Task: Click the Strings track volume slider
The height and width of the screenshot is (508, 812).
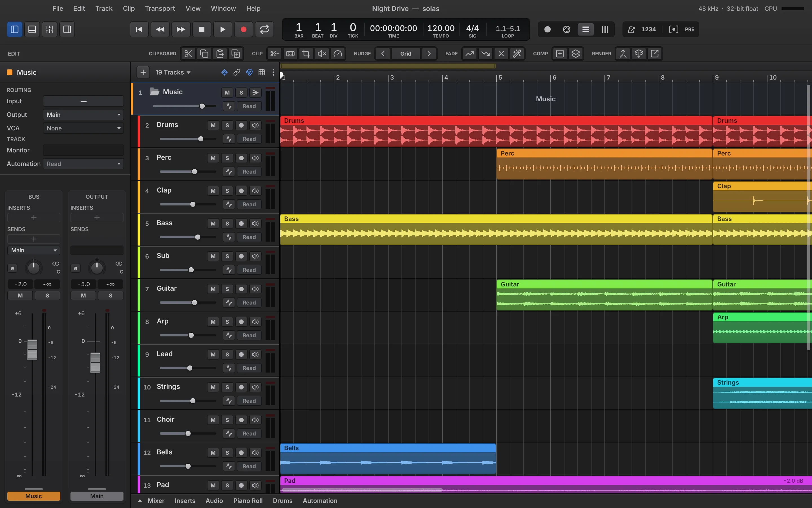Action: (x=188, y=401)
